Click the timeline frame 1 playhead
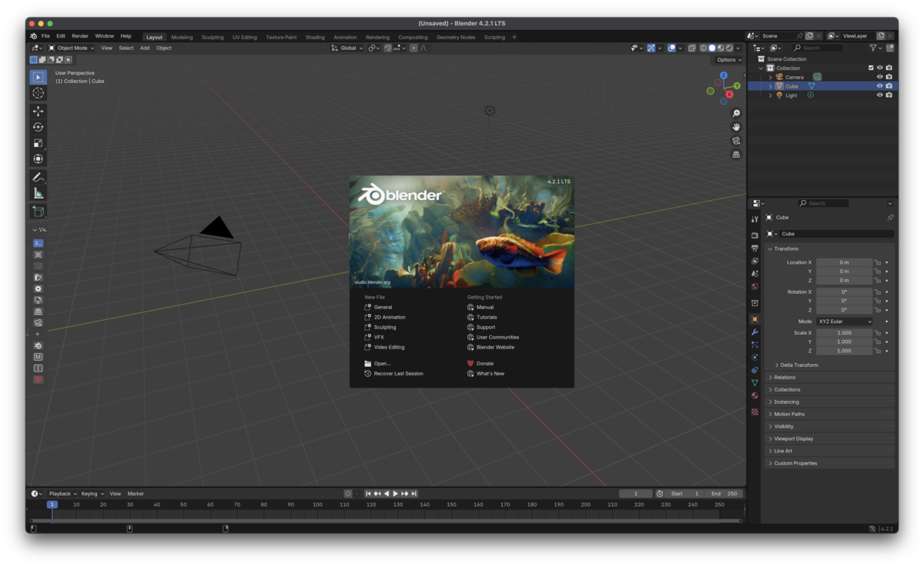This screenshot has width=924, height=567. tap(52, 505)
